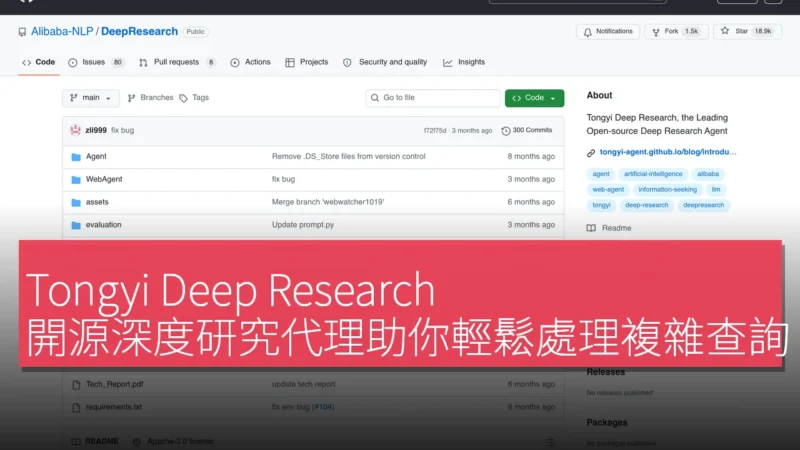Select the 'web-agent' topic tag
The image size is (800, 450).
[608, 190]
